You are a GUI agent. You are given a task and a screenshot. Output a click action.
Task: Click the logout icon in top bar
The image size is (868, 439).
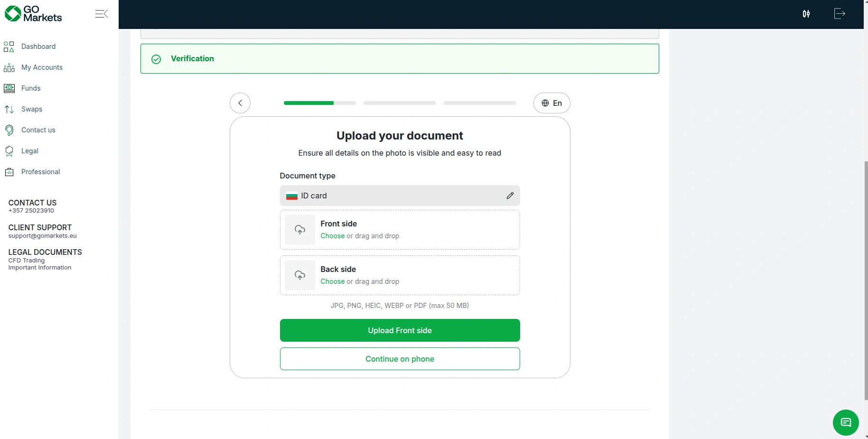[840, 14]
